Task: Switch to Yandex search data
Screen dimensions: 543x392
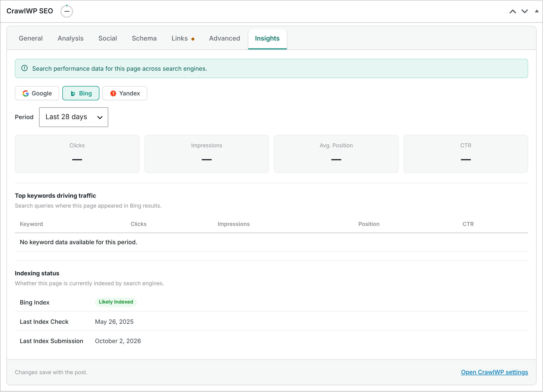Action: pos(125,93)
